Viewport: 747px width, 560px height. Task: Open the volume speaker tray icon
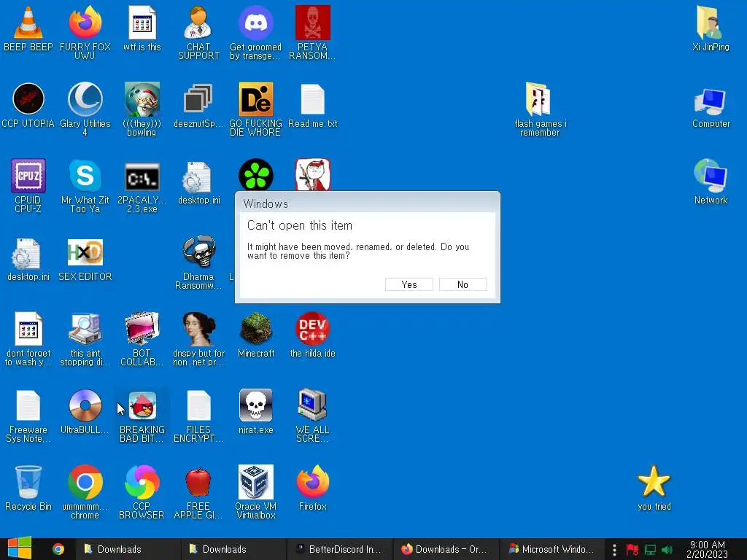coord(667,550)
